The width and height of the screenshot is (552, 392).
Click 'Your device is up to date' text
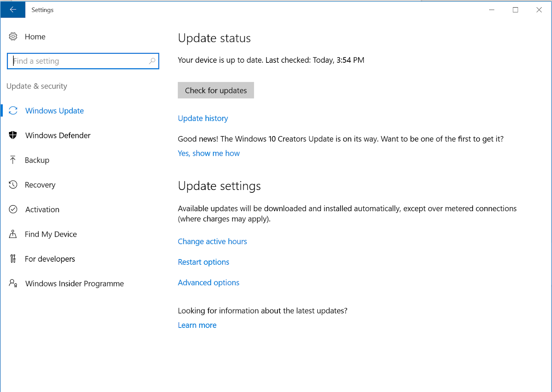pyautogui.click(x=271, y=60)
